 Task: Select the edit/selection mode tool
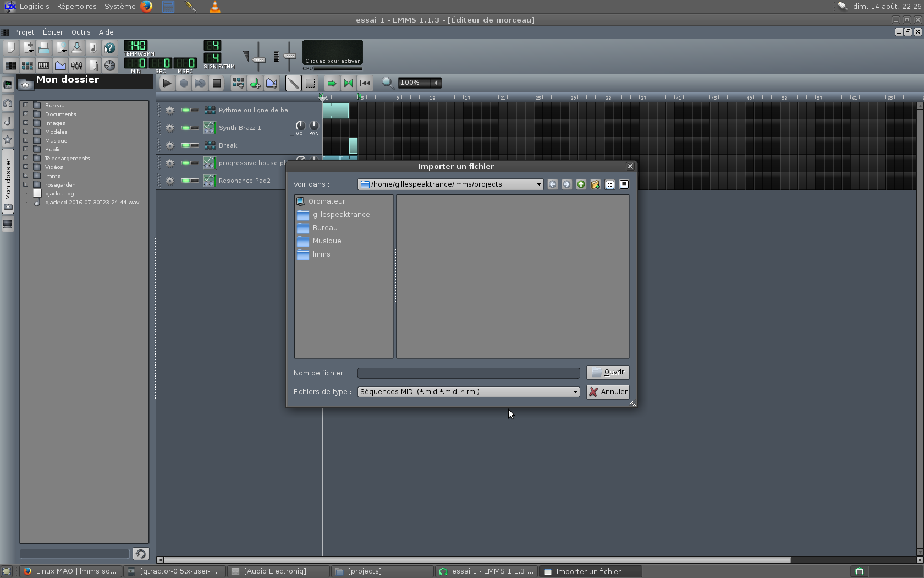click(x=310, y=83)
